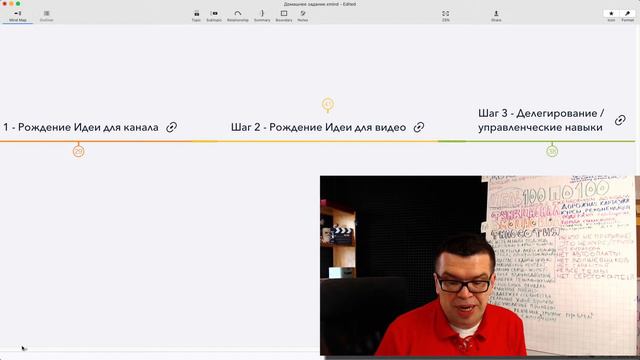Maximize the window with green button

click(x=18, y=4)
